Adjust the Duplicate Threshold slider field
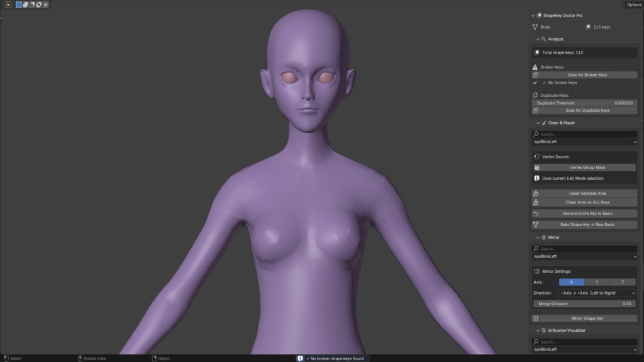Image resolution: width=644 pixels, height=362 pixels. tap(584, 103)
